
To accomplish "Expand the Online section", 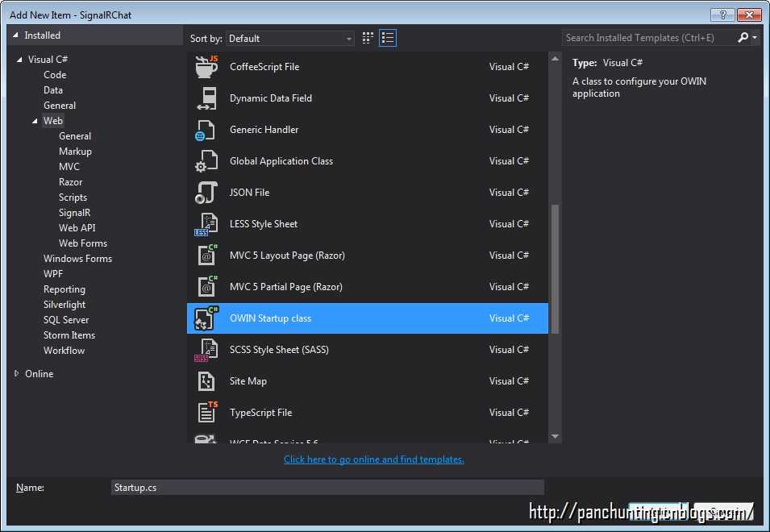I will [16, 374].
